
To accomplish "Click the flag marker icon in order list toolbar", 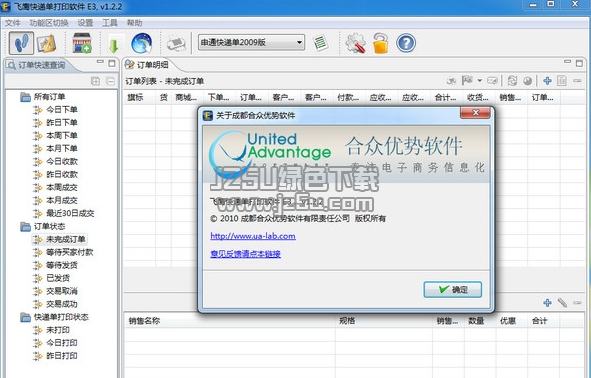I will pyautogui.click(x=467, y=80).
